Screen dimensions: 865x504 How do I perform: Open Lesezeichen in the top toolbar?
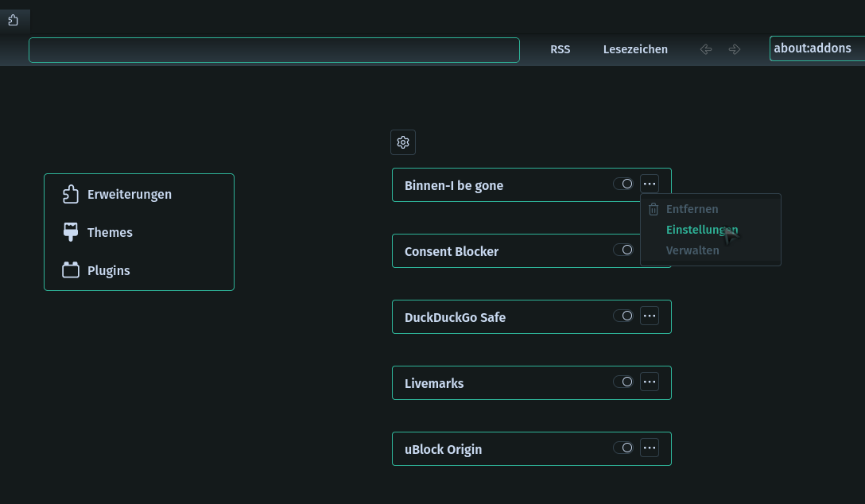(x=635, y=49)
